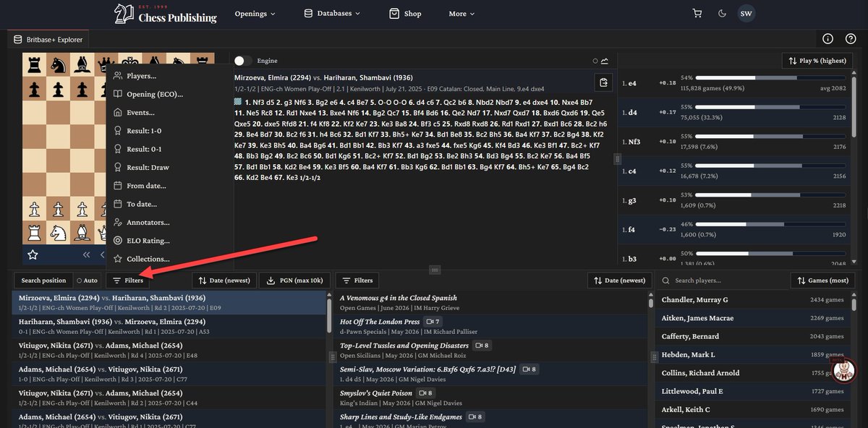Click the Chess Publishing logo
The image size is (868, 428).
[x=166, y=14]
